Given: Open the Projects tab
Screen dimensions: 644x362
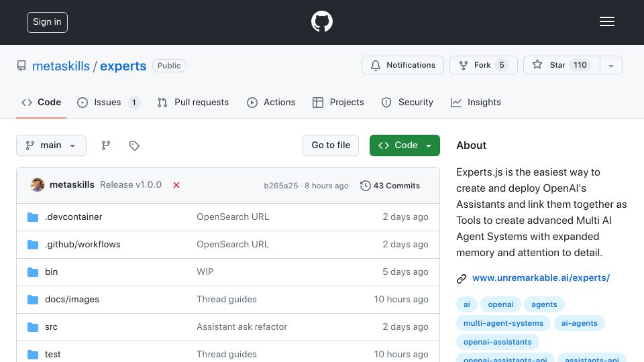Looking at the screenshot, I should [x=338, y=102].
